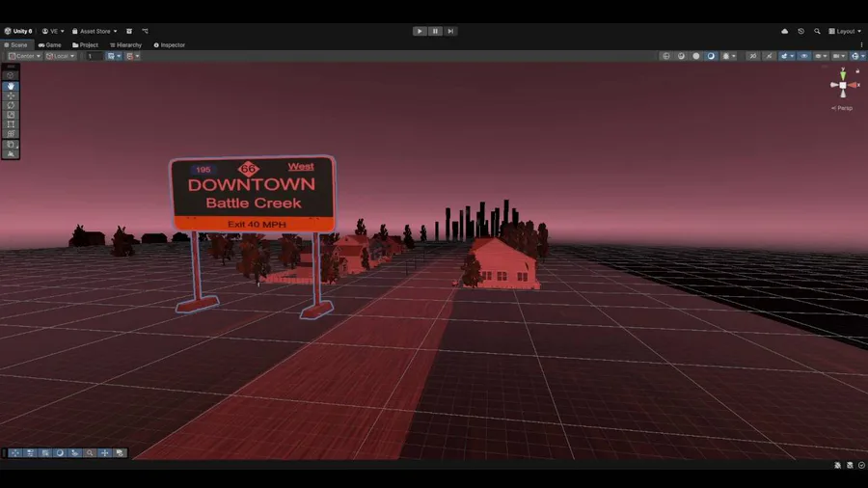Open the snap increment dropdown arrow
Image resolution: width=868 pixels, height=488 pixels.
(x=137, y=56)
